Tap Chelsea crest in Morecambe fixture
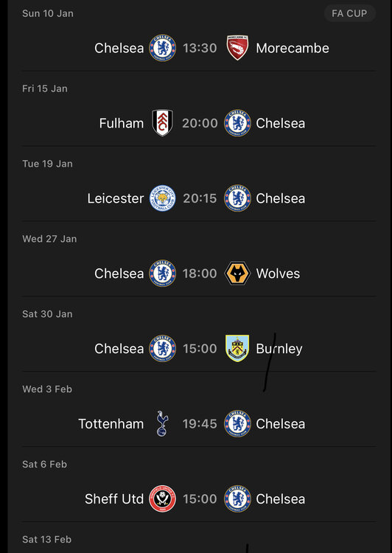Screen dimensions: 392x553 click(163, 48)
